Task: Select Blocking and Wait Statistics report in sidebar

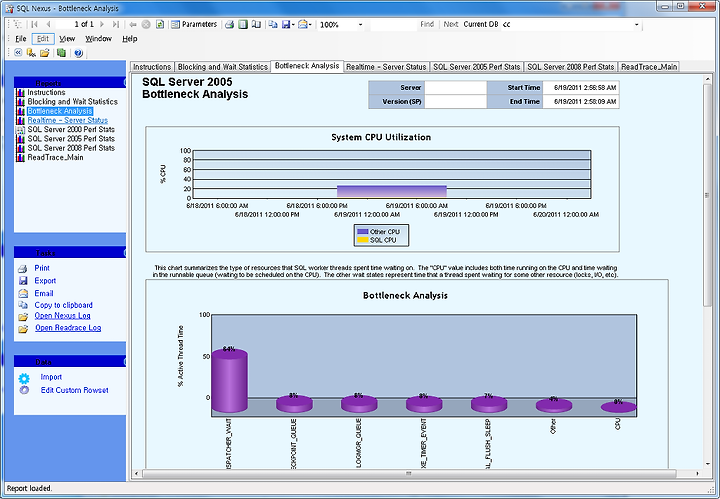Action: pyautogui.click(x=73, y=101)
